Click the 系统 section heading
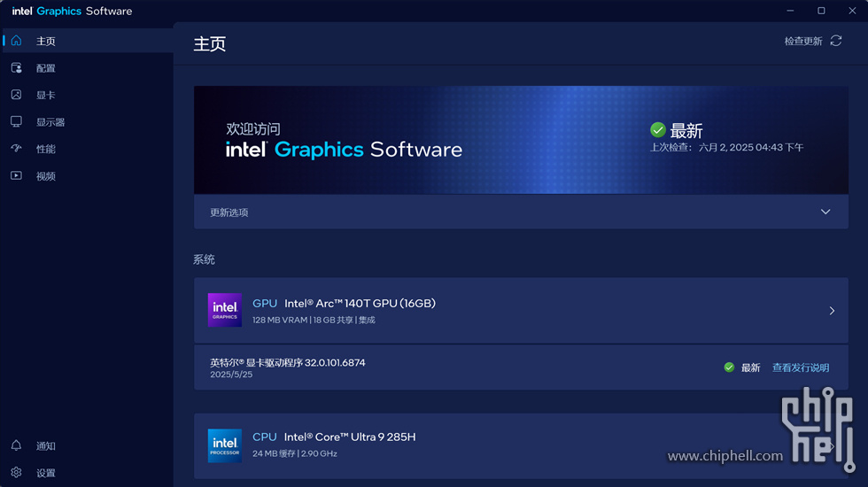Viewport: 868px width, 487px height. (204, 259)
